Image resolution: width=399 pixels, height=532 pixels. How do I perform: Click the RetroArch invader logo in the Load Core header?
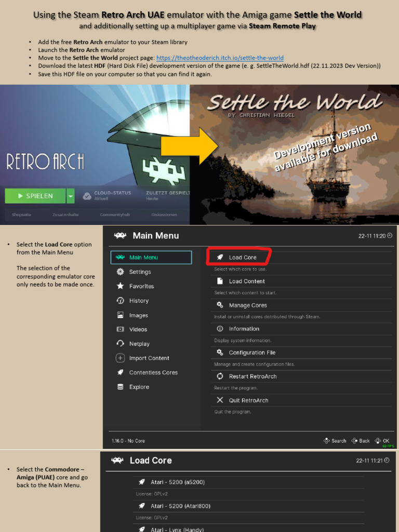click(x=117, y=460)
